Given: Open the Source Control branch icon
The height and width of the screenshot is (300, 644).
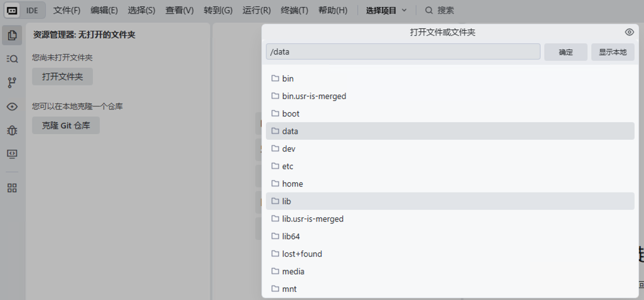Looking at the screenshot, I should pos(12,83).
